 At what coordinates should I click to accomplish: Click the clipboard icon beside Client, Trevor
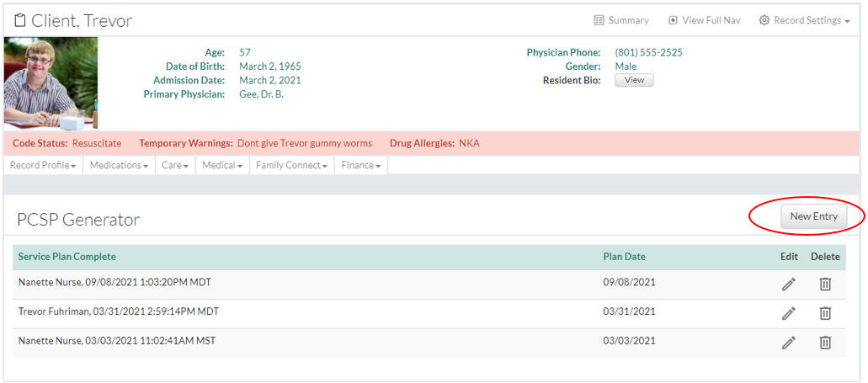coord(20,20)
